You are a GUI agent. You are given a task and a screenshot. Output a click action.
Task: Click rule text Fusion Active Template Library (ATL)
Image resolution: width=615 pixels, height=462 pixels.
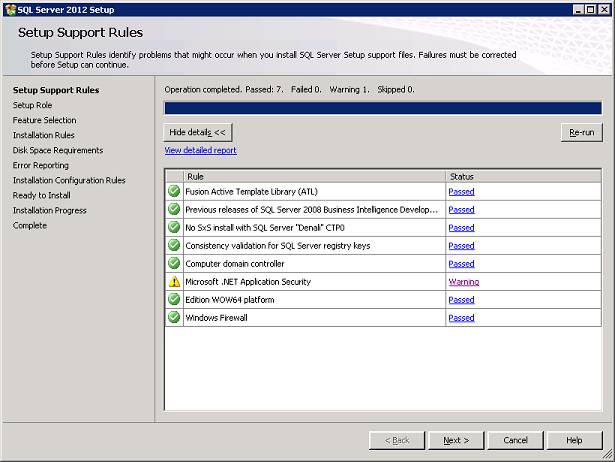[x=251, y=191]
